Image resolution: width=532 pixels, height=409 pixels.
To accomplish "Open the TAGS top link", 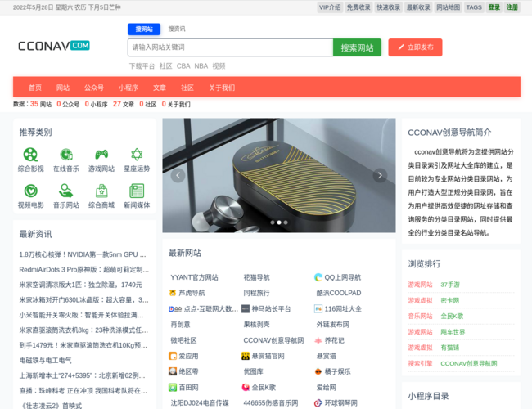I will click(x=474, y=7).
